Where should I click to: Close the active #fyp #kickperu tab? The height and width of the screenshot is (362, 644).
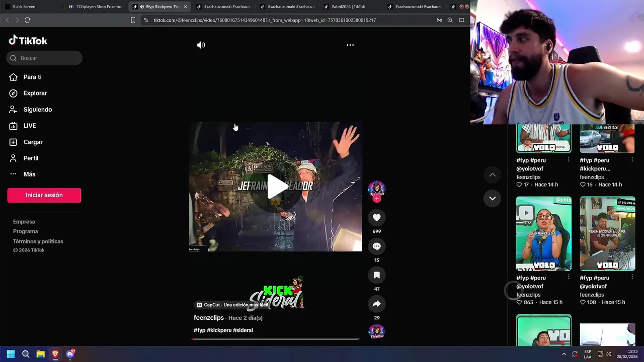click(x=185, y=7)
